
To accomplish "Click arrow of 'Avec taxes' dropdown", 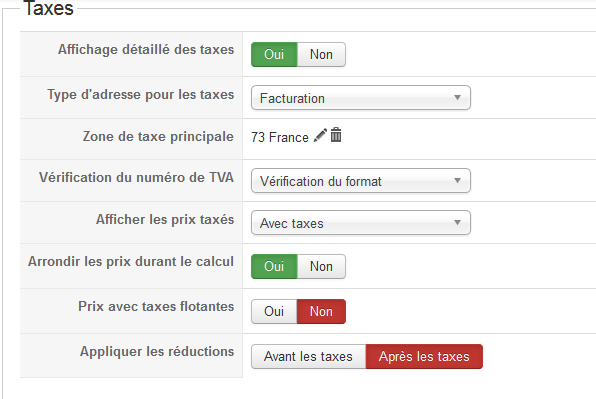I will [458, 222].
